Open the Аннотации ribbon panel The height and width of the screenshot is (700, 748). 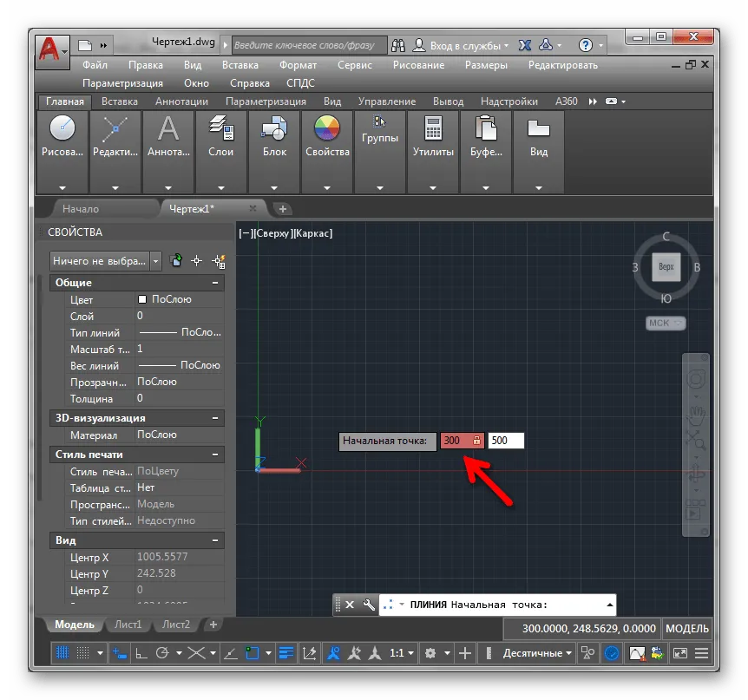(x=168, y=152)
